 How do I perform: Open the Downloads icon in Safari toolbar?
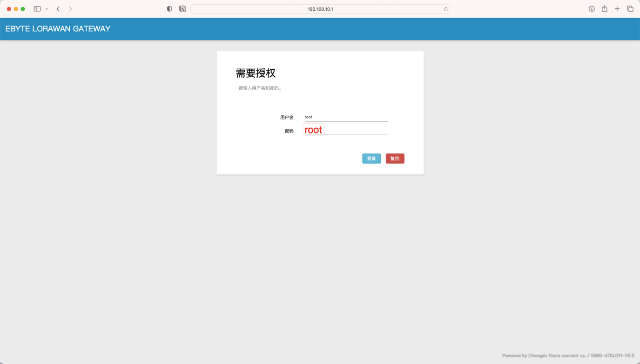pyautogui.click(x=592, y=8)
